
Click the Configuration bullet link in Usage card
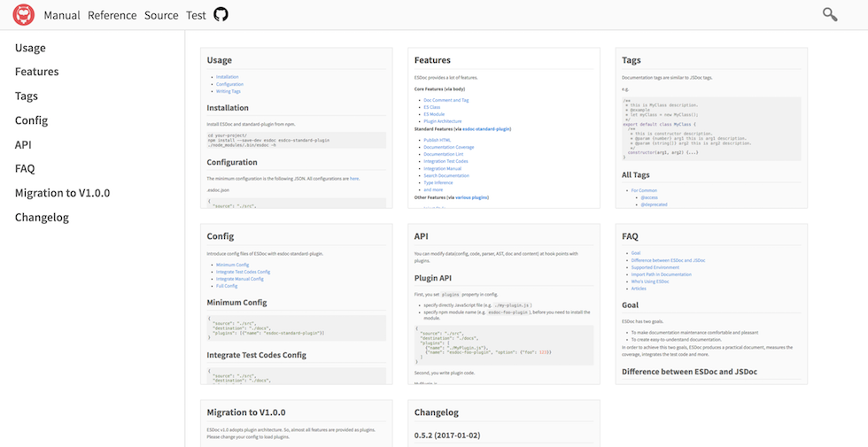[x=229, y=84]
